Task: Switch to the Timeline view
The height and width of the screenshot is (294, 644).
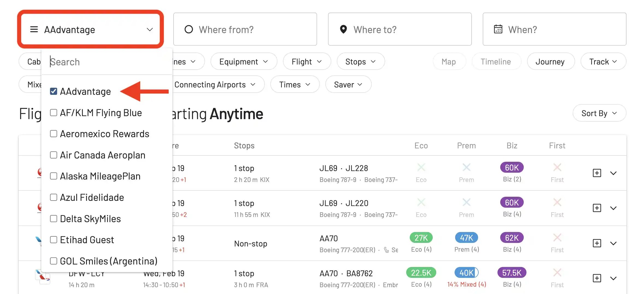Action: click(496, 61)
